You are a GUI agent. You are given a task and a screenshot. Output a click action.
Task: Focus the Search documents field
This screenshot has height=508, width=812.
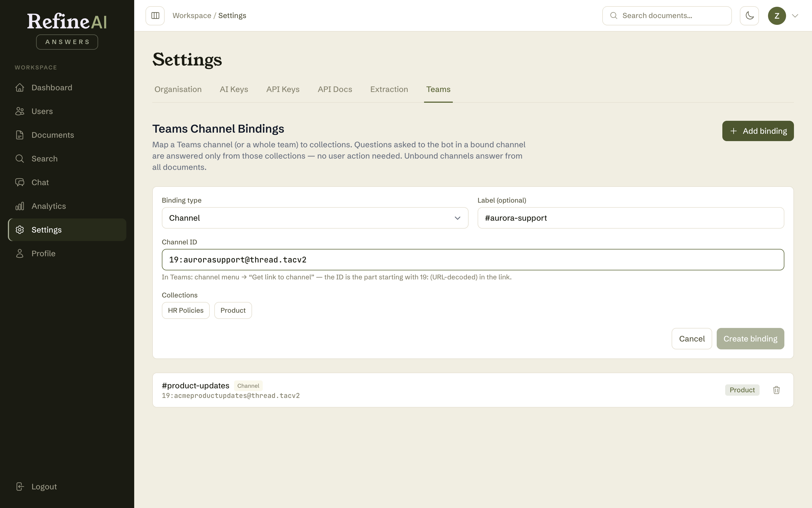point(667,16)
